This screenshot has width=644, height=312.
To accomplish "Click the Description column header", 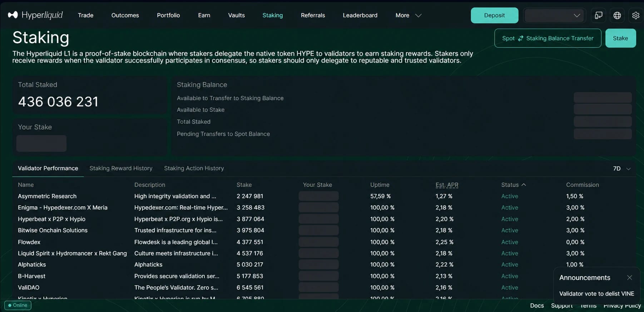I will [x=150, y=185].
